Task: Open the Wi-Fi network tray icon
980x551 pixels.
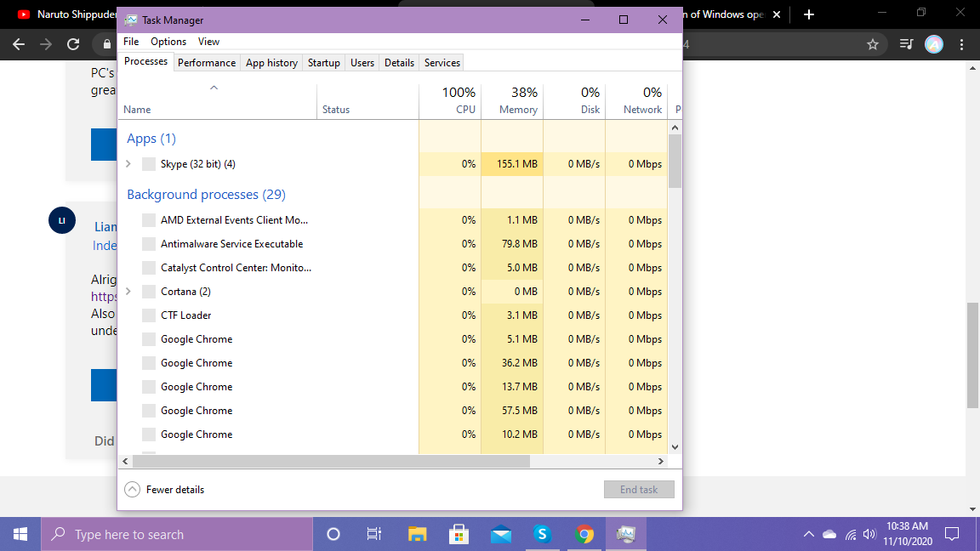Action: click(x=851, y=534)
